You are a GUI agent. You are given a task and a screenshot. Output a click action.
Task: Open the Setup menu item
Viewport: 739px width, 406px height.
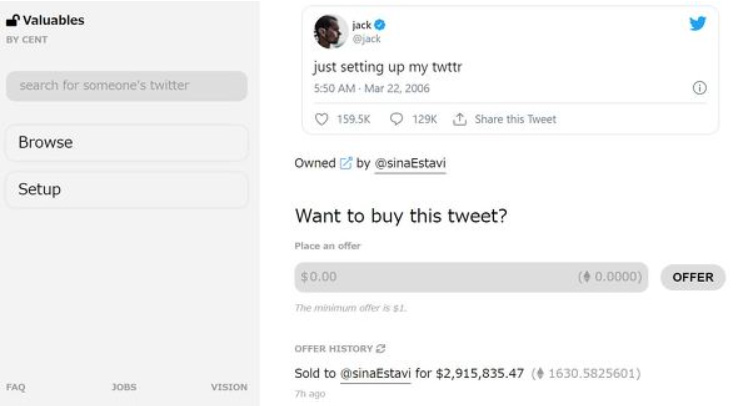(126, 190)
